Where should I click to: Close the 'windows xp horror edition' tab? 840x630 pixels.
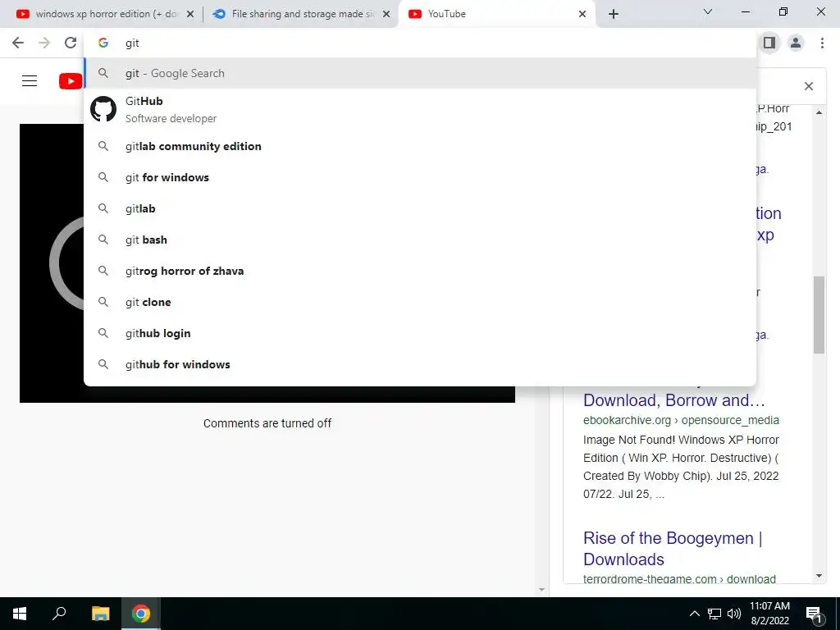pyautogui.click(x=190, y=15)
